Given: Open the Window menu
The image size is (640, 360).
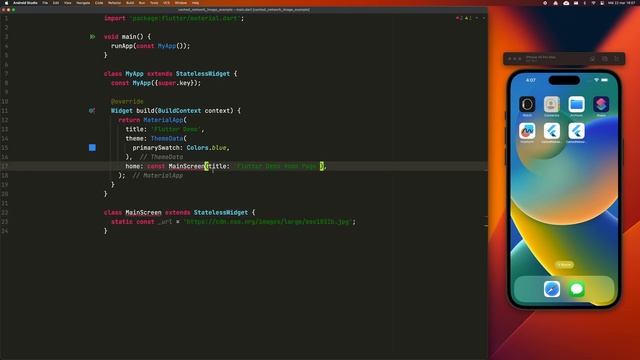Looking at the screenshot, I should 180,3.
